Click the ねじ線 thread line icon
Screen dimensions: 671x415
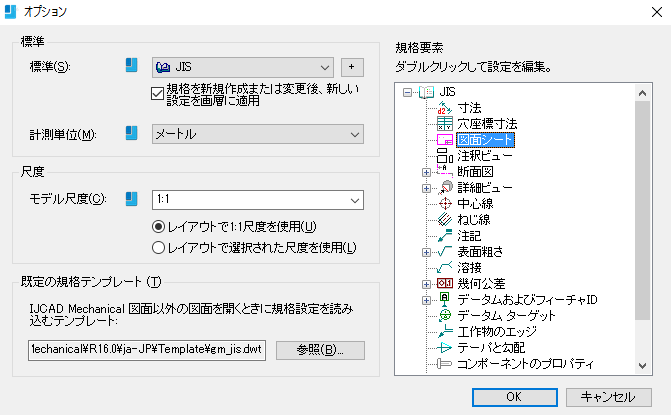coord(445,219)
